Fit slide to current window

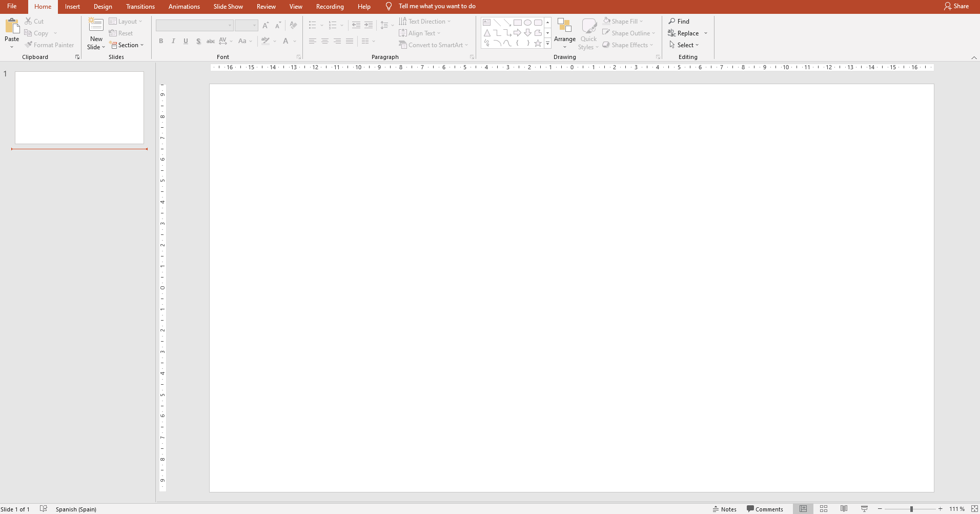coord(974,509)
